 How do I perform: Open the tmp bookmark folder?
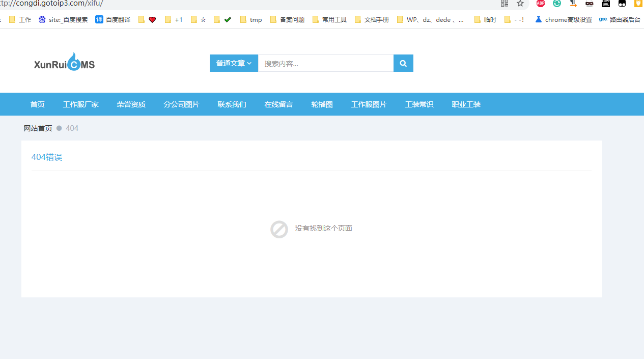pos(250,20)
